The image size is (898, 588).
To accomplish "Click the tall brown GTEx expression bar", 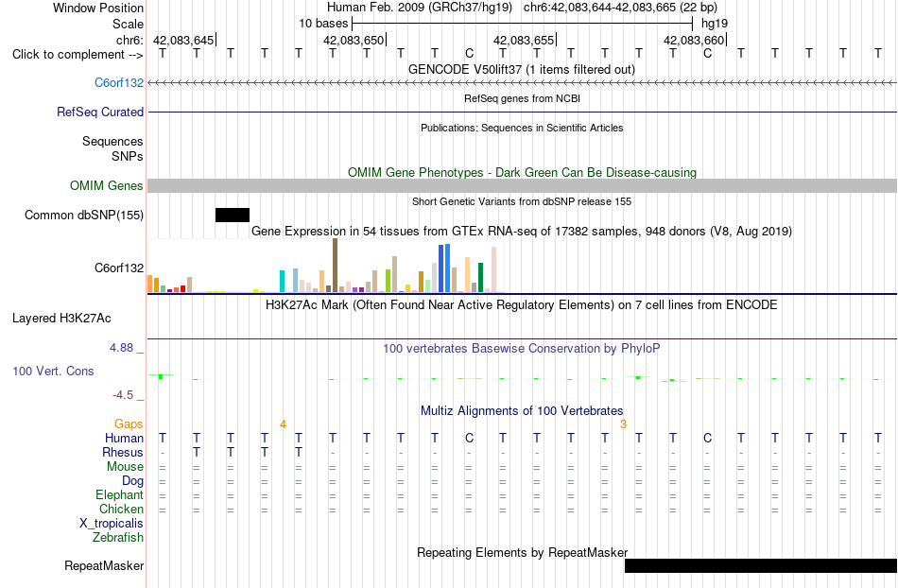I will click(x=335, y=266).
